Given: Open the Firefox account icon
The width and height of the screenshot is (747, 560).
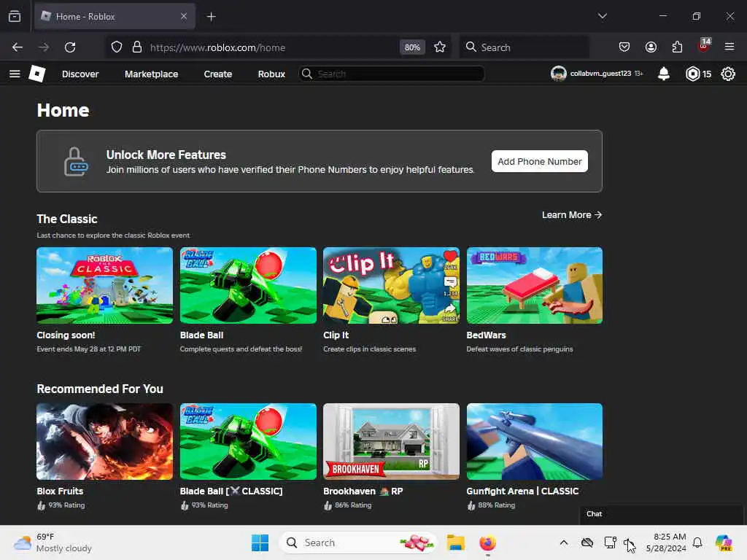Looking at the screenshot, I should click(x=651, y=47).
